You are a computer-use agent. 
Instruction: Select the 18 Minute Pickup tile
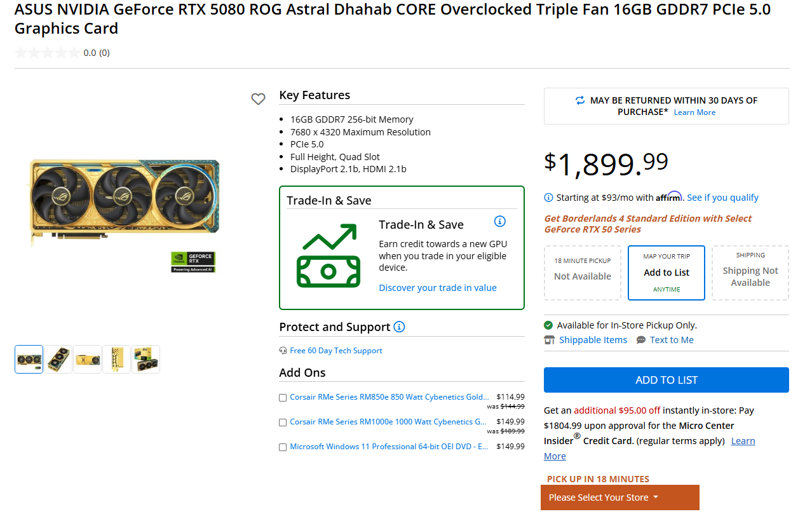point(582,273)
